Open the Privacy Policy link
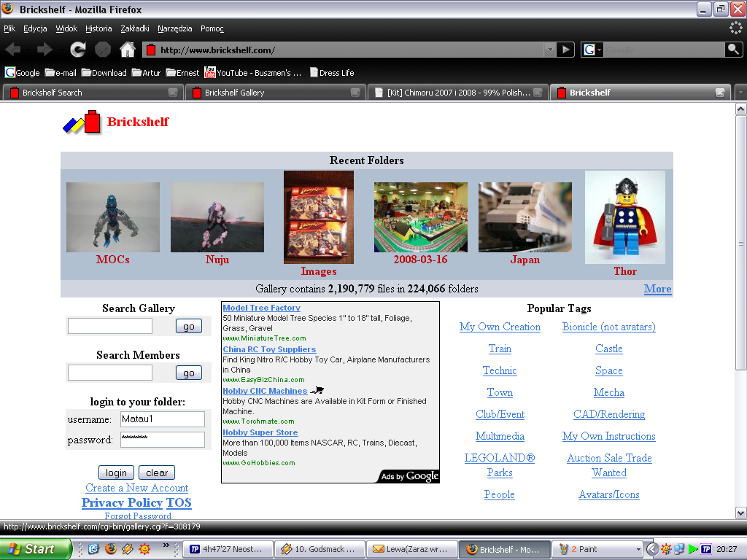Image resolution: width=747 pixels, height=560 pixels. [122, 503]
